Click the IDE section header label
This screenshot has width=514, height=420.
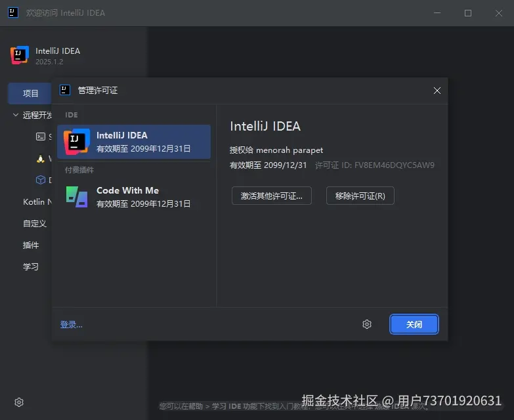coord(71,115)
